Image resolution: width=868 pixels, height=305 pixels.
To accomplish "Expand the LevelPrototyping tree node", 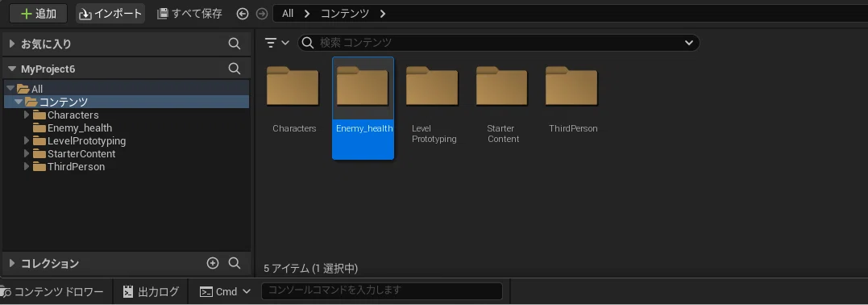I will pos(27,141).
